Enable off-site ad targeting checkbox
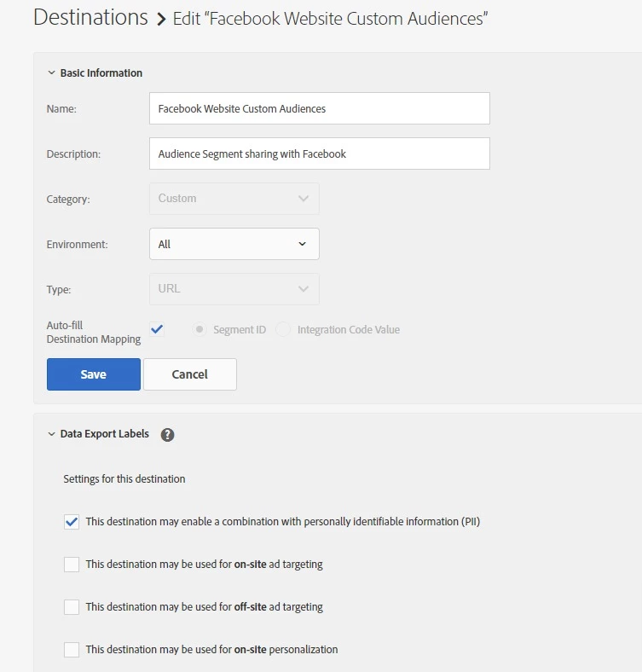The width and height of the screenshot is (642, 672). 72,607
